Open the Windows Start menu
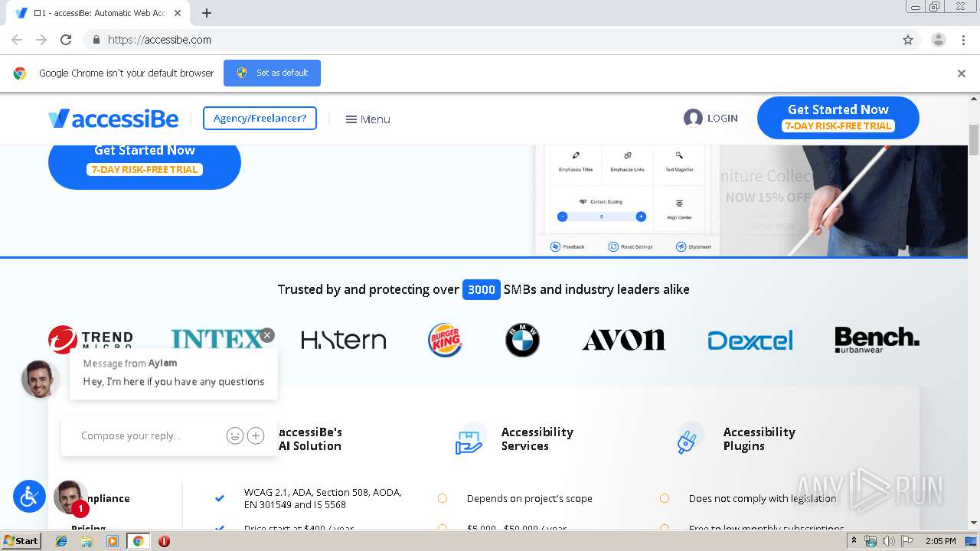This screenshot has width=980, height=551. [21, 541]
